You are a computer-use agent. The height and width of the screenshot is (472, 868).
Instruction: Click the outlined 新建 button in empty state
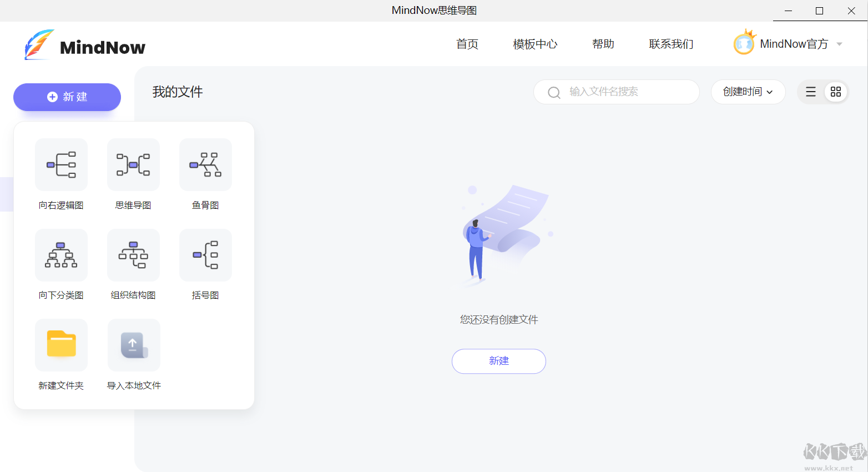(x=499, y=361)
